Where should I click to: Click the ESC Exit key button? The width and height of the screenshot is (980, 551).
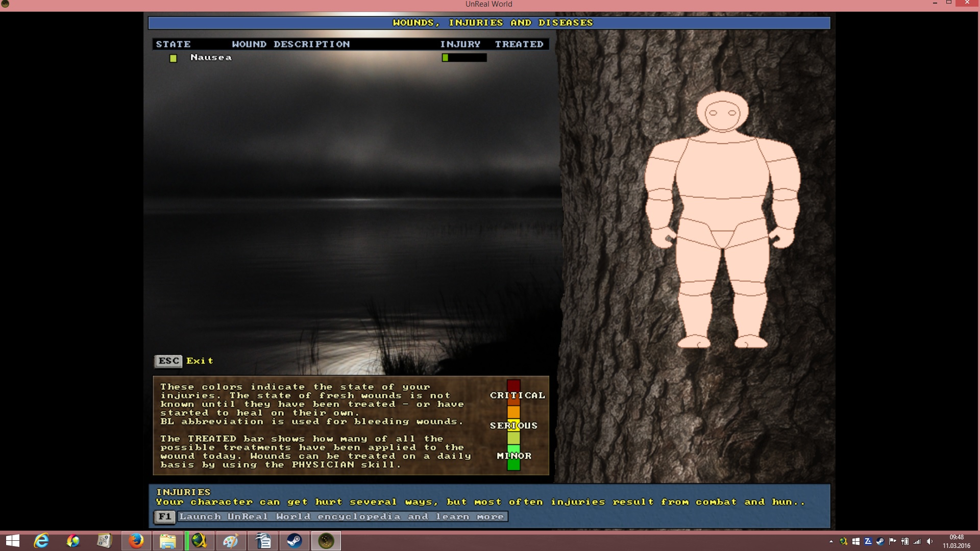168,361
